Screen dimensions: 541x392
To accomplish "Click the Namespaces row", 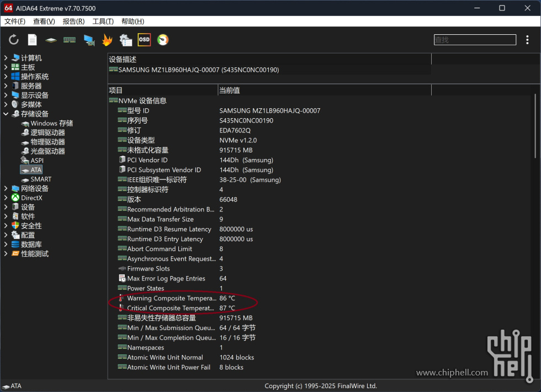I will 269,347.
